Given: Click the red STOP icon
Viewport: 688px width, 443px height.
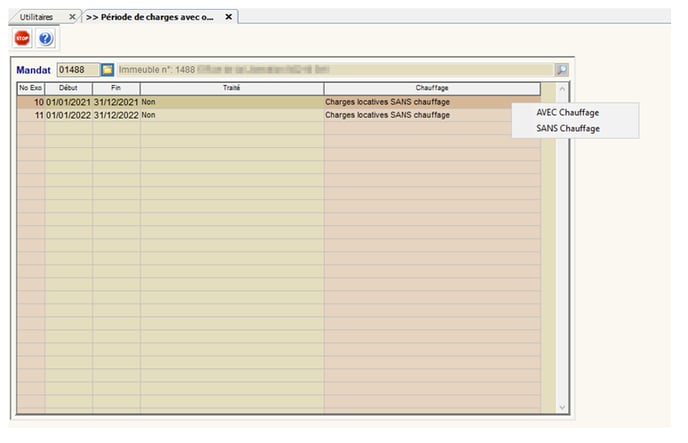Looking at the screenshot, I should [22, 38].
